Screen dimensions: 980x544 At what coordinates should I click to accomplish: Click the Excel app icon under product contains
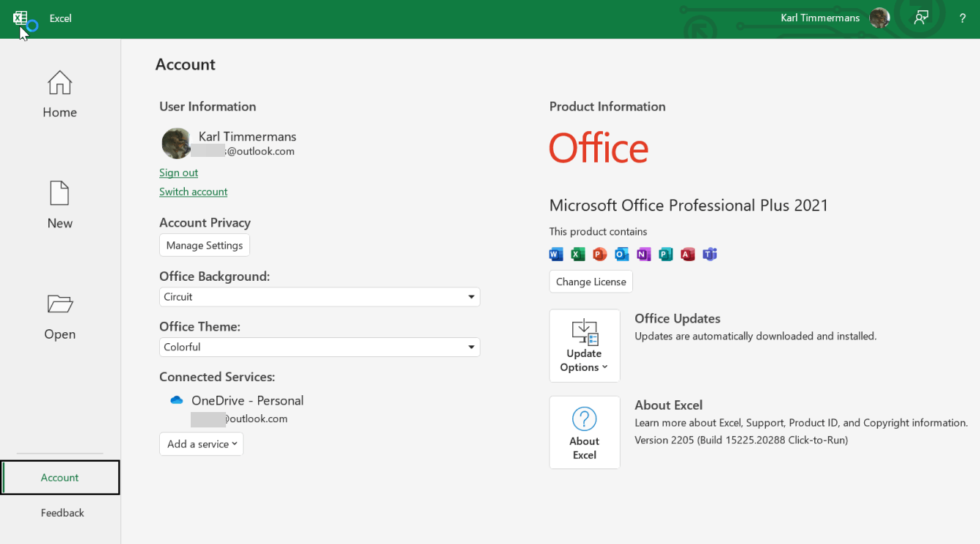pyautogui.click(x=578, y=254)
